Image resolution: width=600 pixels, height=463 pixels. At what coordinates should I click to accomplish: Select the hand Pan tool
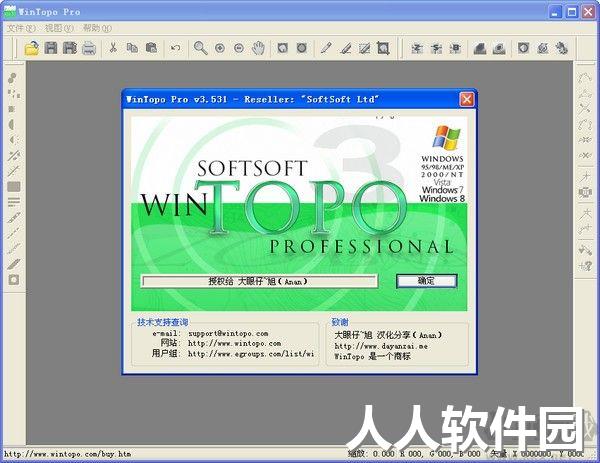(x=258, y=48)
